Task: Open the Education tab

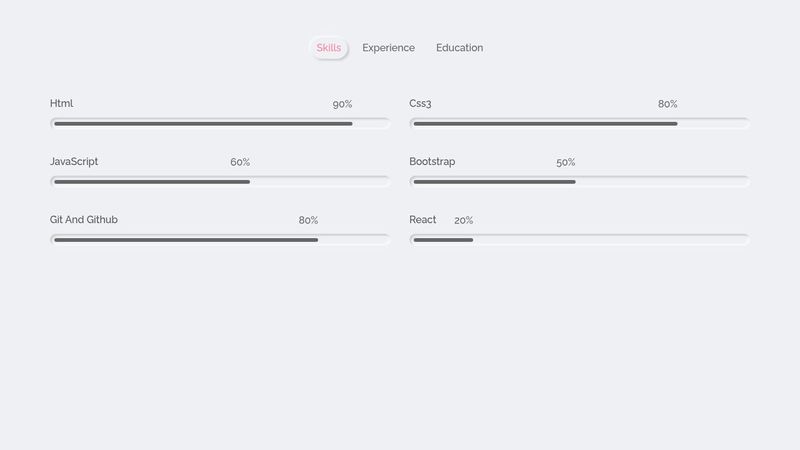Action: click(x=459, y=48)
